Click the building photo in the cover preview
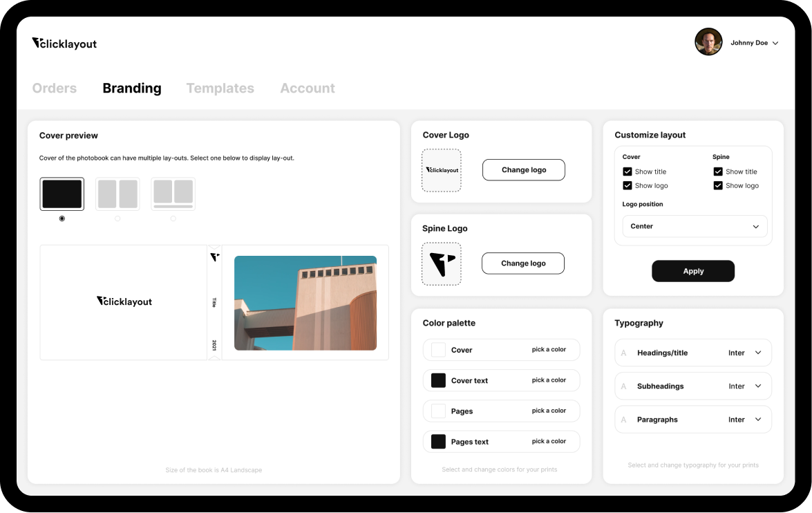Image resolution: width=812 pixels, height=513 pixels. tap(305, 301)
